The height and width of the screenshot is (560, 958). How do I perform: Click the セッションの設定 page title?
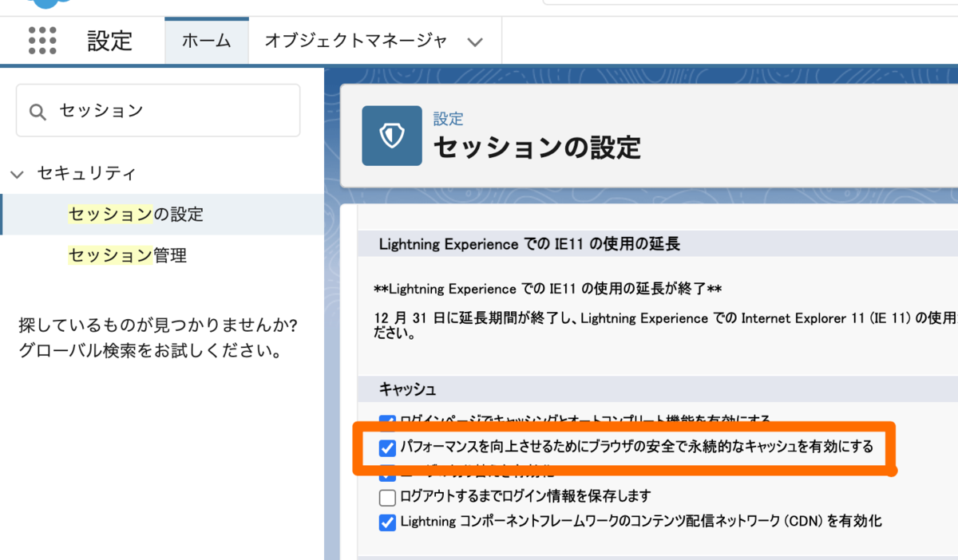coord(537,147)
